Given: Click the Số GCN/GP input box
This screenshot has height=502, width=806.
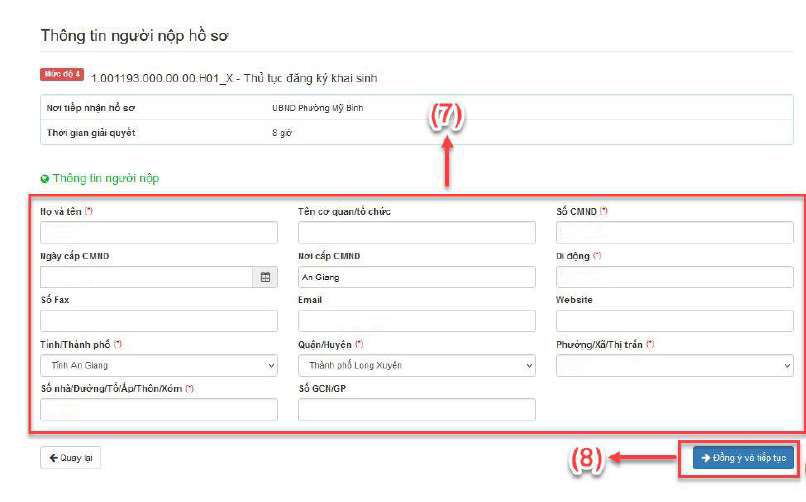Looking at the screenshot, I should click(x=416, y=409).
